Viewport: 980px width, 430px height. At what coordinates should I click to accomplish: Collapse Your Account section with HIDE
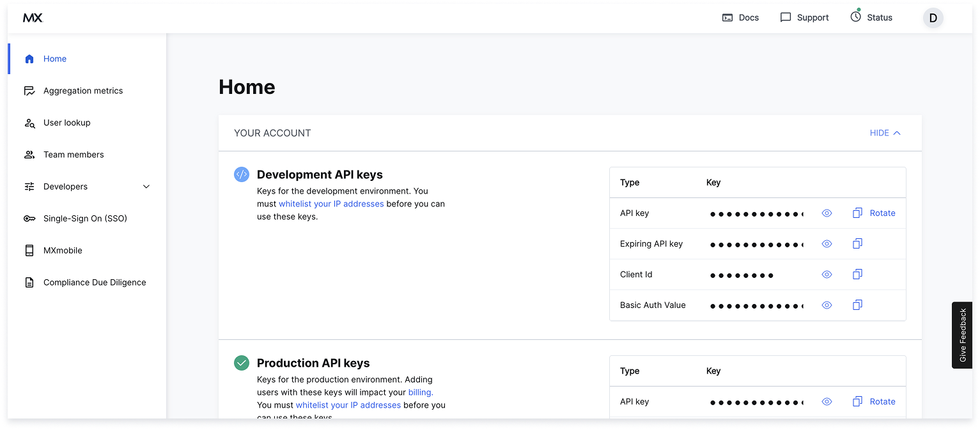click(x=885, y=133)
